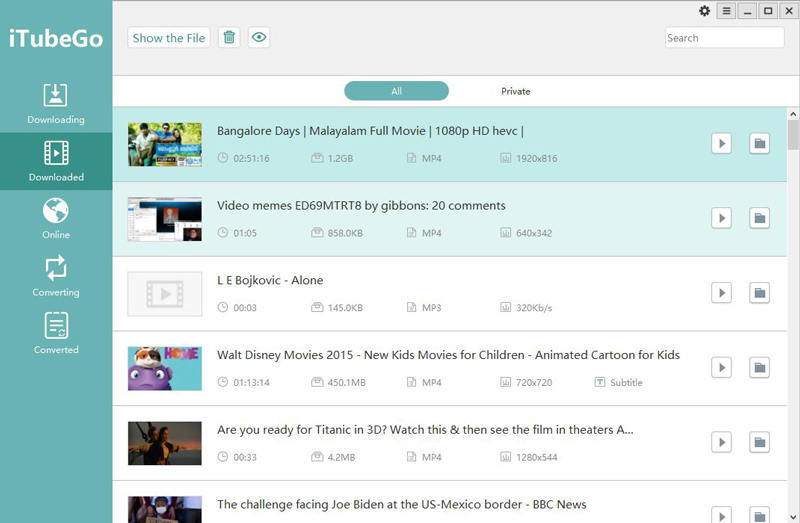Click the 1280x544 resolution value
This screenshot has height=523, width=800.
537,457
